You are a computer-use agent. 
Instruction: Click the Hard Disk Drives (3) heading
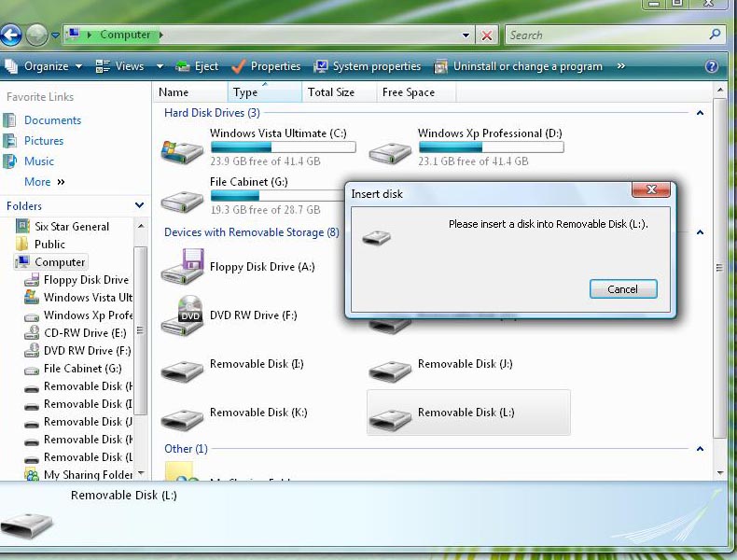click(x=212, y=113)
